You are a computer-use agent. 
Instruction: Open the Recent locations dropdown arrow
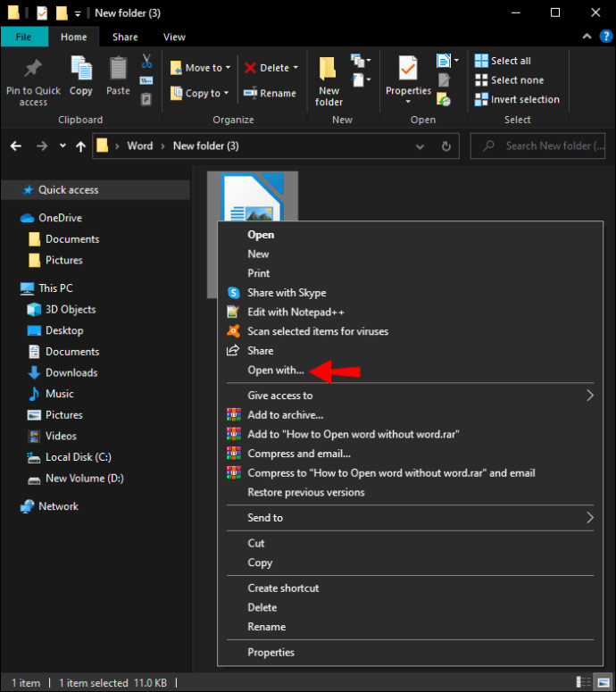pyautogui.click(x=62, y=146)
